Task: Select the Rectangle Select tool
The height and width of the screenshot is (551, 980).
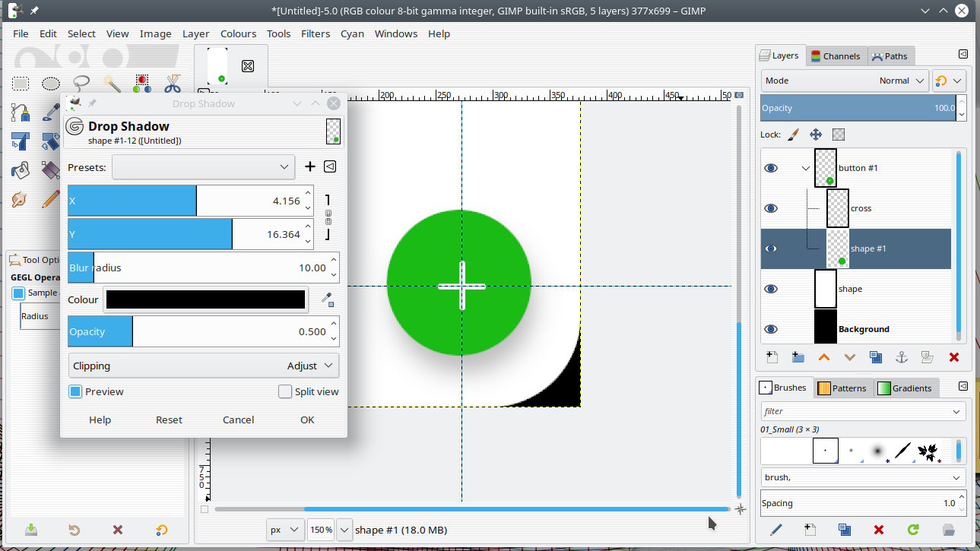Action: [x=21, y=84]
